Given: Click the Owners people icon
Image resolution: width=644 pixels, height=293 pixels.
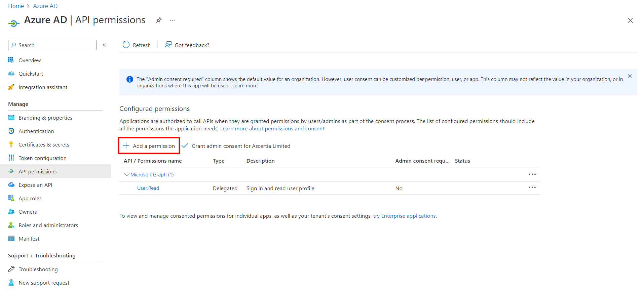Looking at the screenshot, I should click(x=11, y=212).
